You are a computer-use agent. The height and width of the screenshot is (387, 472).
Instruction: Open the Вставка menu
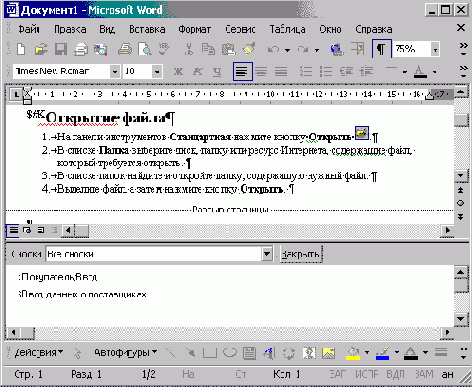coord(147,29)
